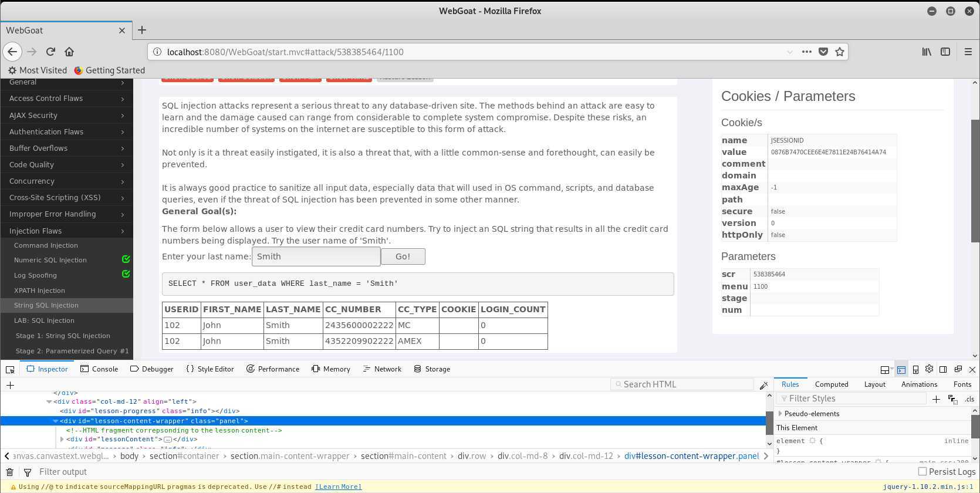Select body in the inspector breadcrumbs
This screenshot has height=493, width=980.
click(129, 456)
